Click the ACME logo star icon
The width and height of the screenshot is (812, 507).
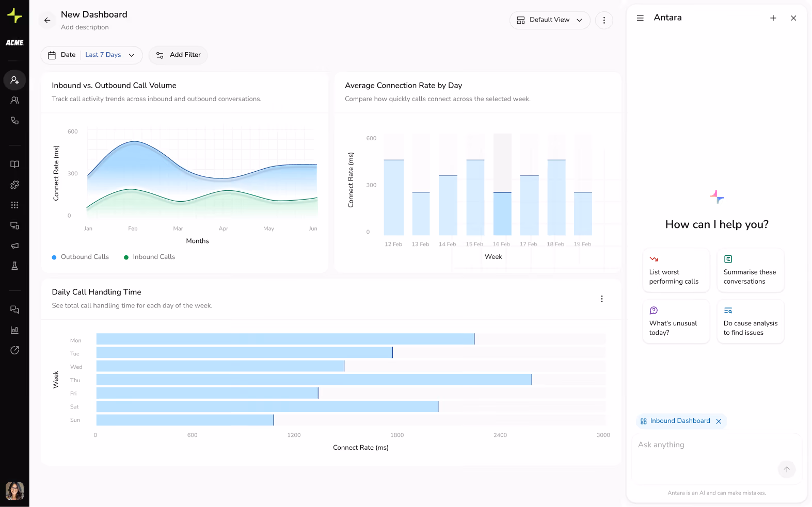click(14, 15)
